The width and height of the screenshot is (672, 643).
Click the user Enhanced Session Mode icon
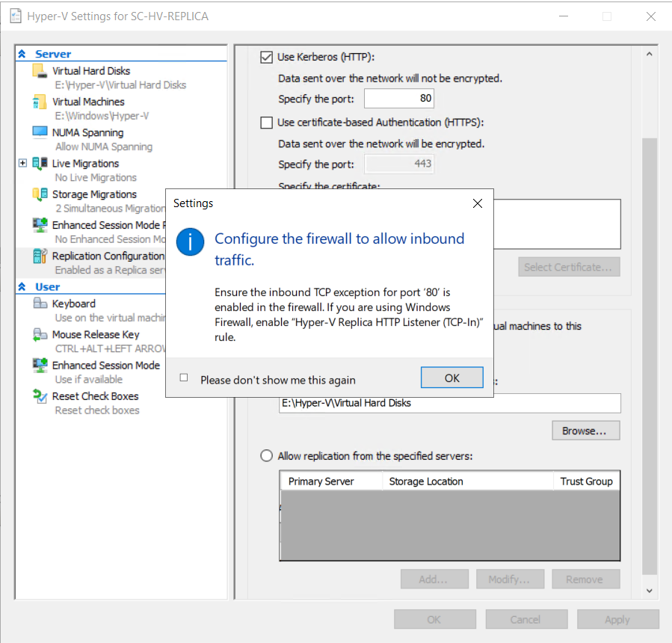(40, 365)
